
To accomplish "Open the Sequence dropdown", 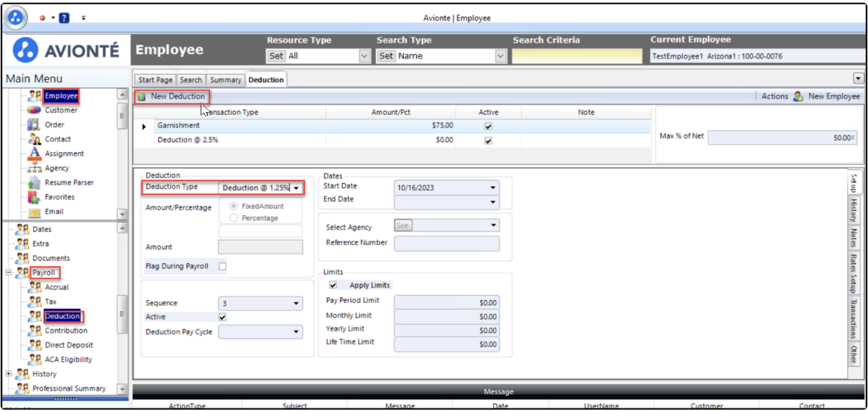I will pos(296,304).
